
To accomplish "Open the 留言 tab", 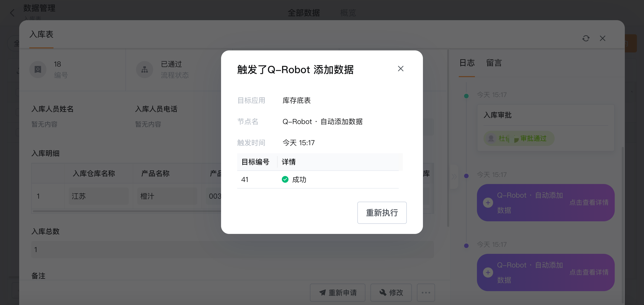I will point(494,63).
